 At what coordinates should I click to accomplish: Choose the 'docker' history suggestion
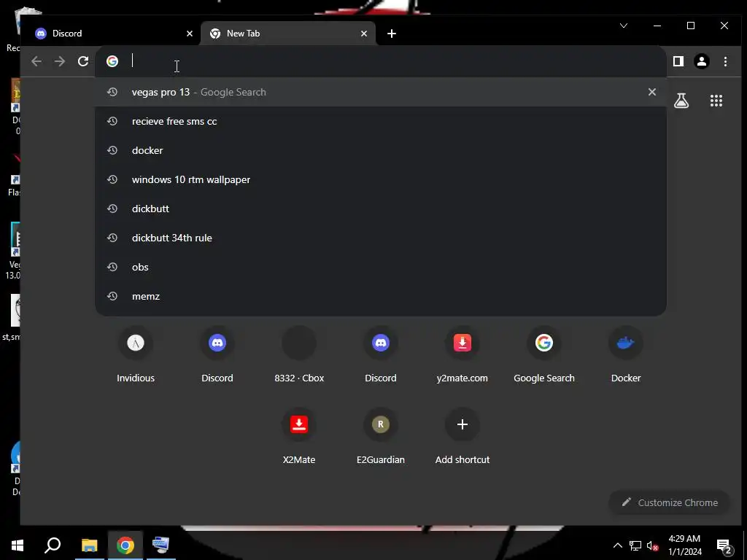380,150
